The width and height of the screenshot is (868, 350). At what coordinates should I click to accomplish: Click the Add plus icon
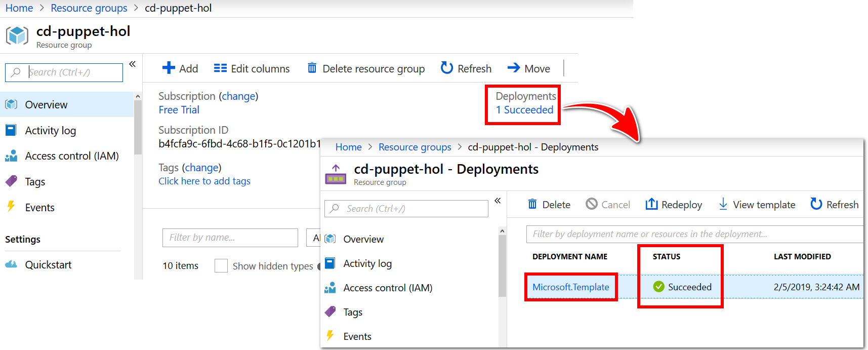(x=169, y=68)
